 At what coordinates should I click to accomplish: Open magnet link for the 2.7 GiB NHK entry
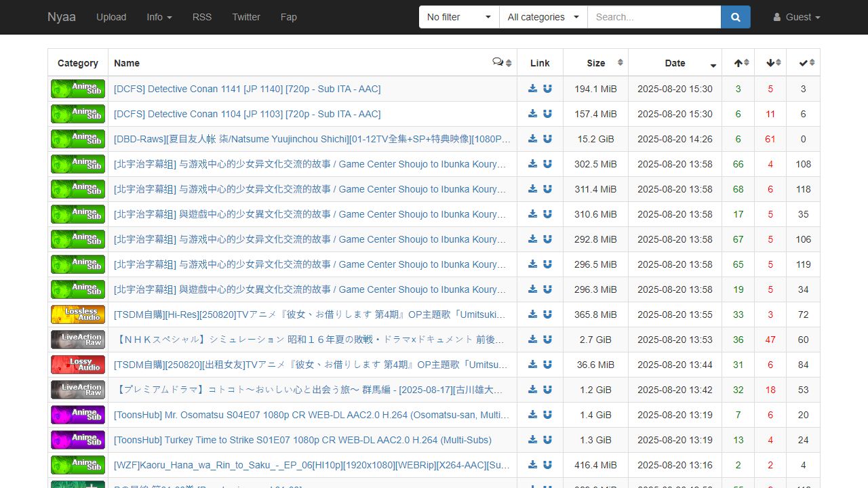point(547,339)
